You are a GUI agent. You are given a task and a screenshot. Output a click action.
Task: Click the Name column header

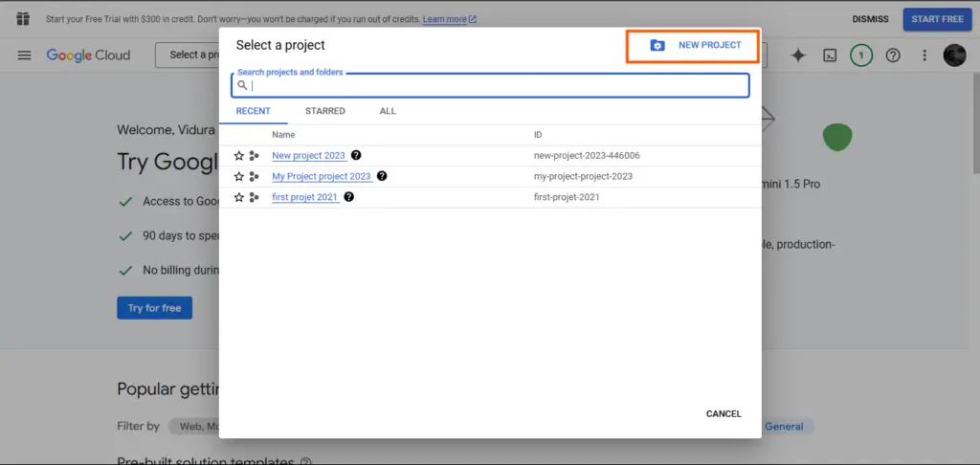pos(283,134)
